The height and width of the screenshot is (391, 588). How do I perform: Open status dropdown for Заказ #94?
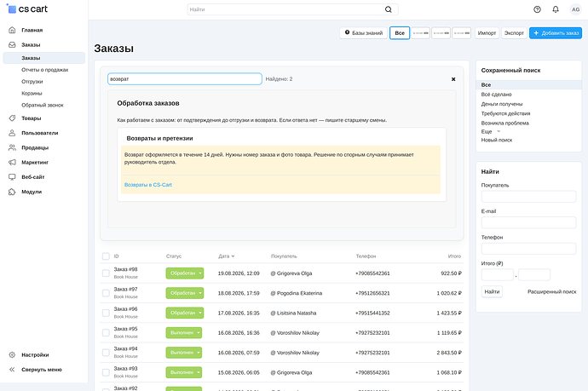(x=184, y=353)
